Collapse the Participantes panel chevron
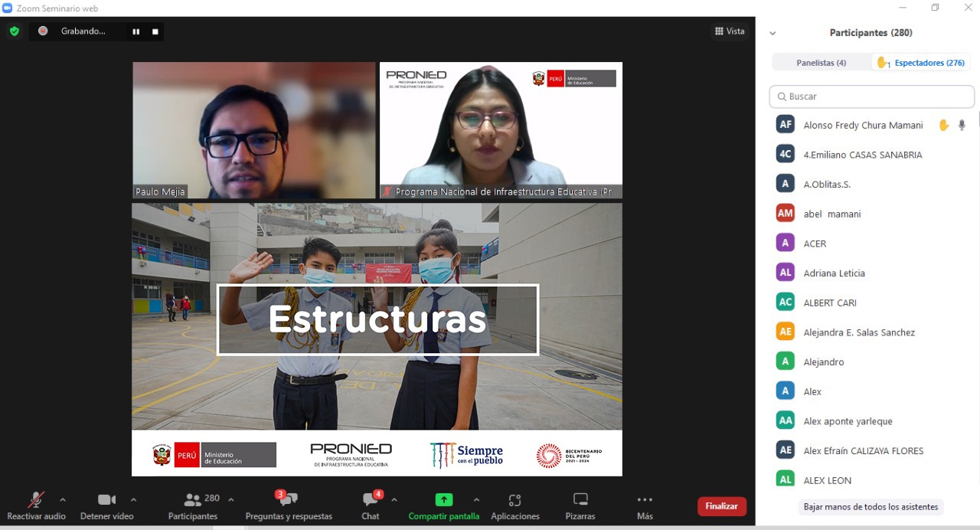Viewport: 980px width, 530px height. pyautogui.click(x=773, y=33)
